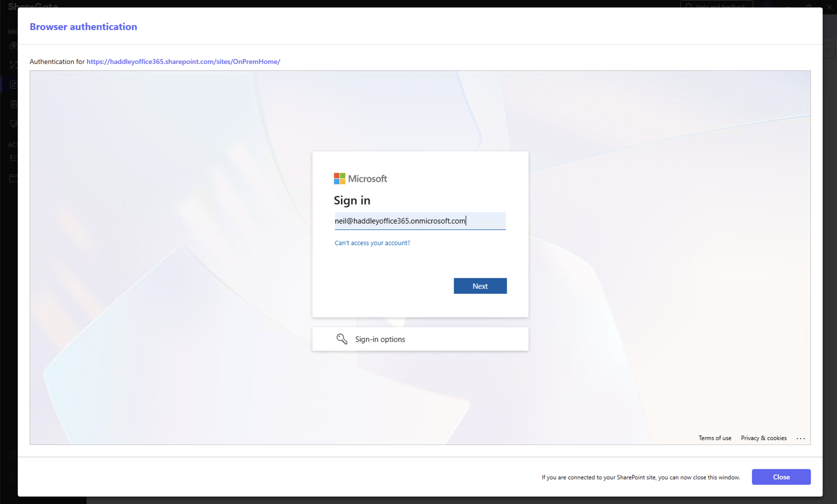Open the Can't access your account link
This screenshot has width=837, height=504.
(372, 243)
